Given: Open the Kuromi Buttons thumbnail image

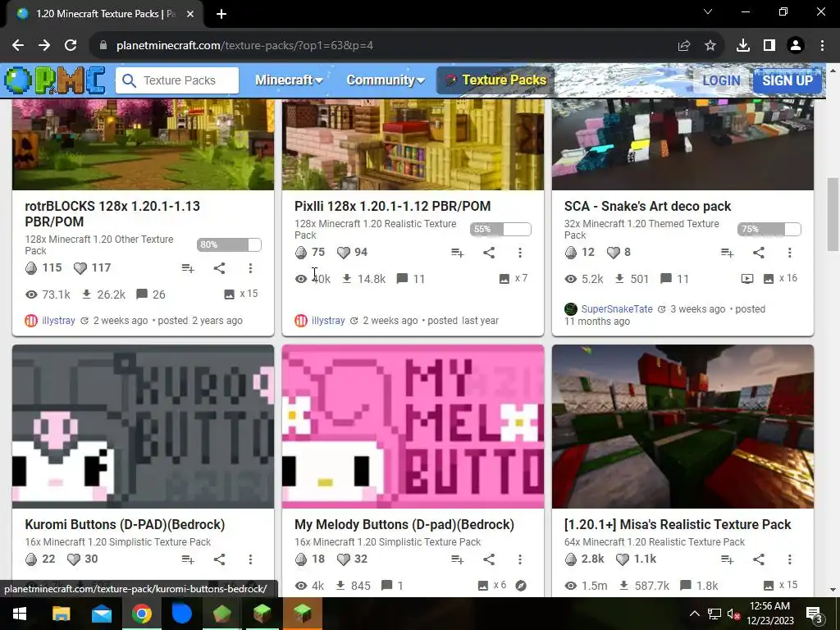Looking at the screenshot, I should coord(143,427).
